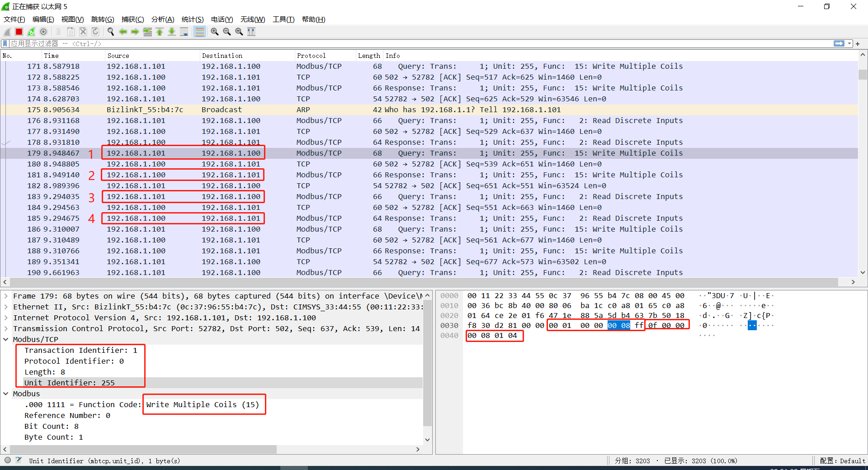
Task: Go to the first packet
Action: tap(160, 31)
